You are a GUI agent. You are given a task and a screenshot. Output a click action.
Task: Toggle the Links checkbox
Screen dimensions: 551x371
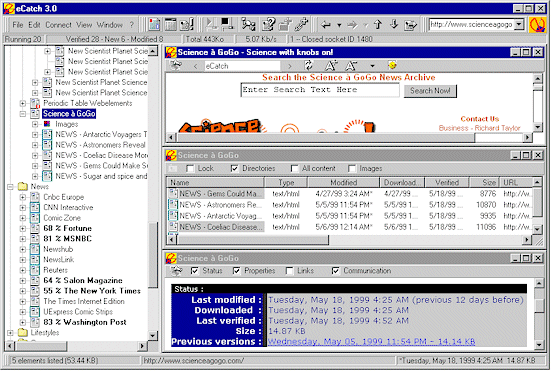pos(290,271)
